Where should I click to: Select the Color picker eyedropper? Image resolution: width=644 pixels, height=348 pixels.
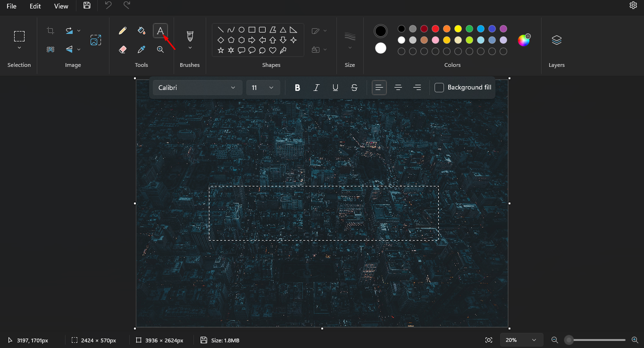[141, 49]
